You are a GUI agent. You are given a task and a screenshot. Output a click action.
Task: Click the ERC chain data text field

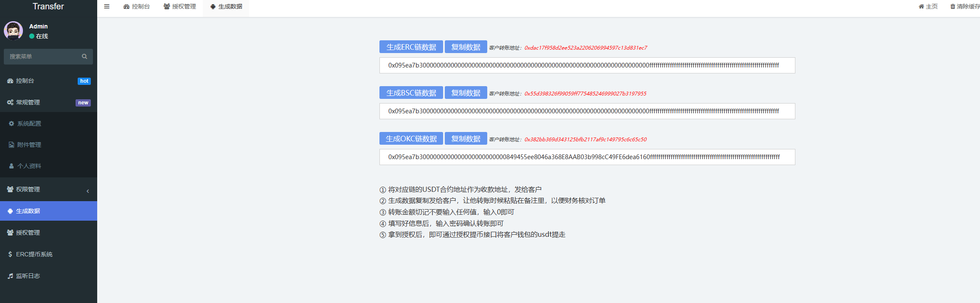coord(587,65)
